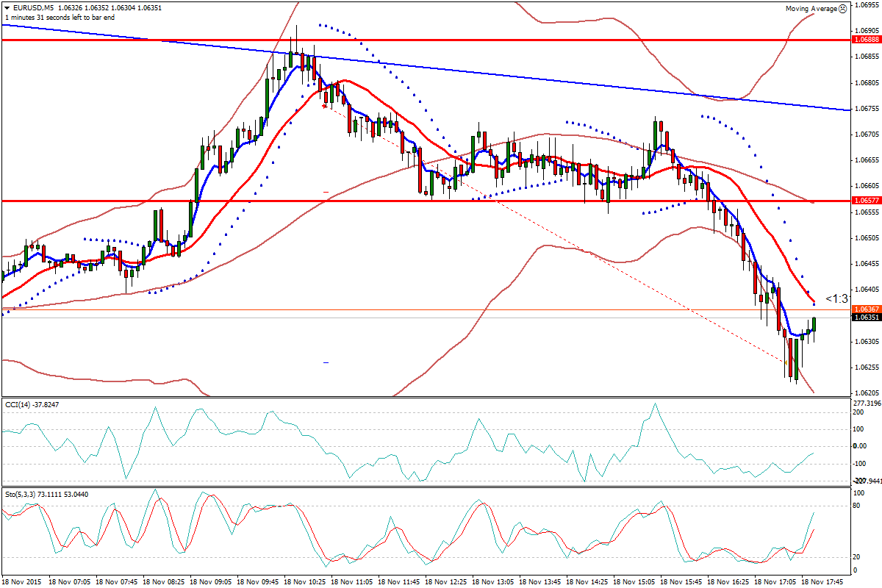Screen dimensions: 882x588
Task: Click the 1.06351 current bid price tag
Action: click(866, 317)
